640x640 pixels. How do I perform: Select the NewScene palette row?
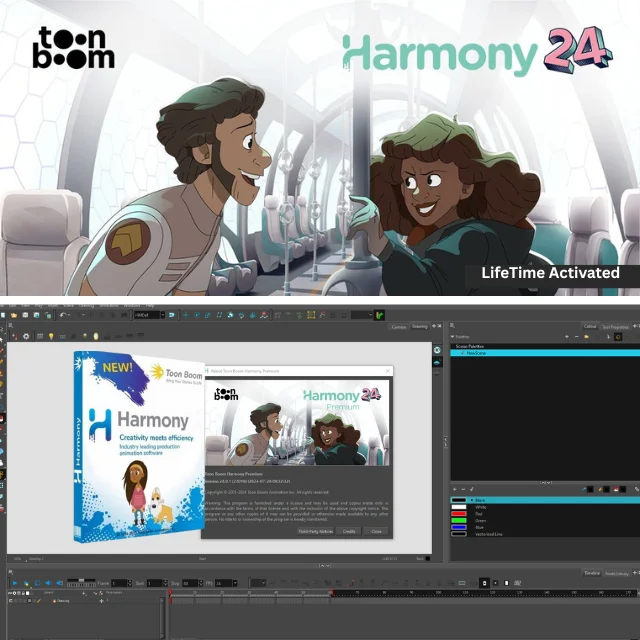[545, 353]
